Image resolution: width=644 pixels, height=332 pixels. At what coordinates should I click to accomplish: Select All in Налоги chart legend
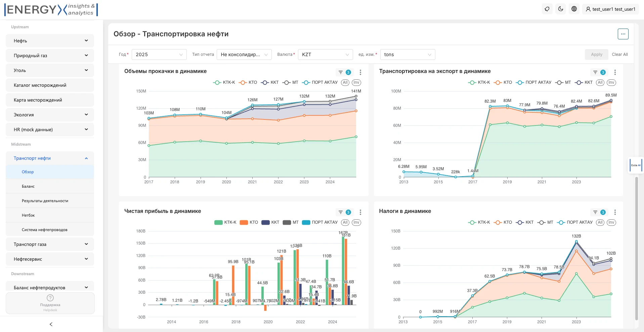tap(600, 222)
